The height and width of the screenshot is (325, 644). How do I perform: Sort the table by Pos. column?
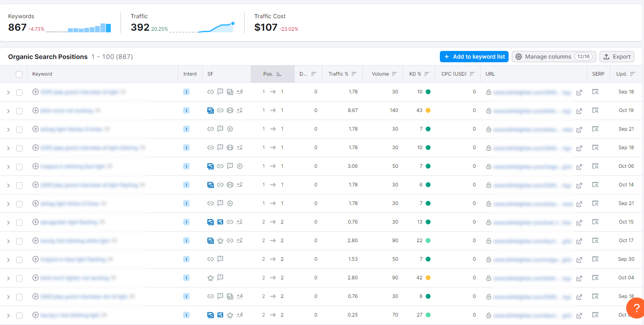click(279, 74)
